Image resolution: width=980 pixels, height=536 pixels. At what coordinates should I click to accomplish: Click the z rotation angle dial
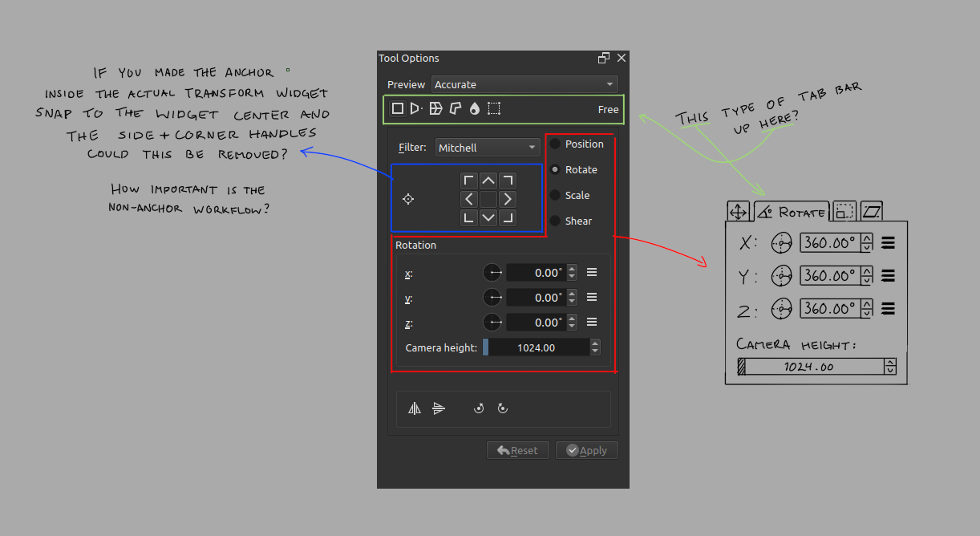tap(492, 323)
